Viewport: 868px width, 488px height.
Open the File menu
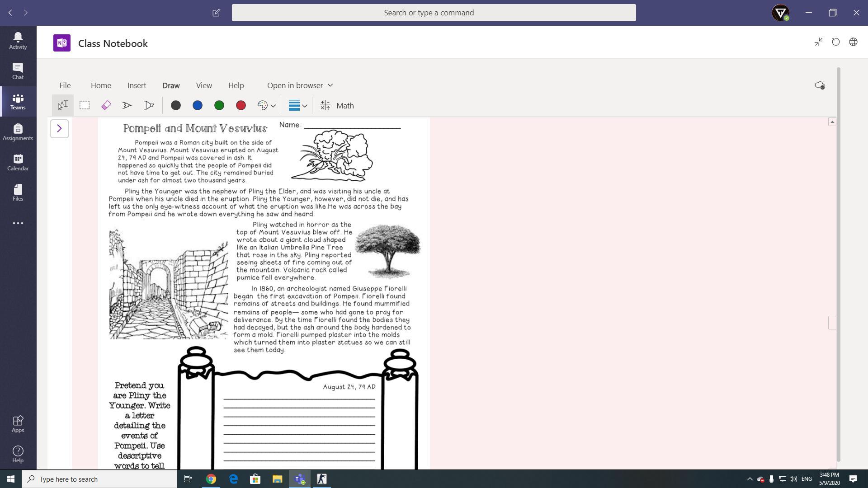[x=65, y=85]
